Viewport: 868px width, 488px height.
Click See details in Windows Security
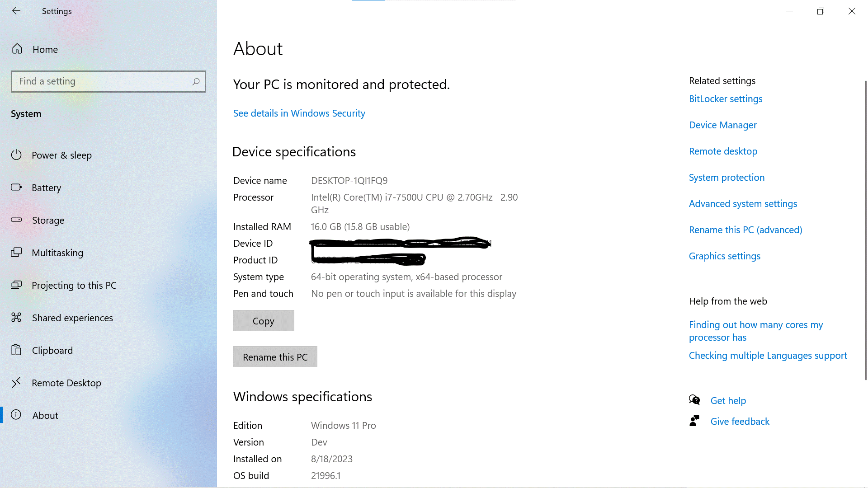[299, 113]
